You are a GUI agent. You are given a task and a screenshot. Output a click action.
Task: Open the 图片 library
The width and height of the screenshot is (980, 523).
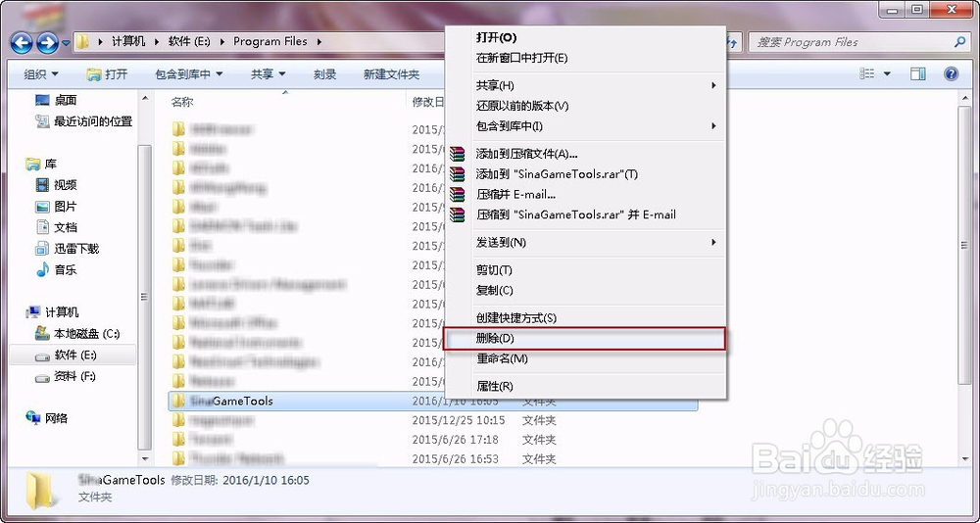[x=56, y=207]
